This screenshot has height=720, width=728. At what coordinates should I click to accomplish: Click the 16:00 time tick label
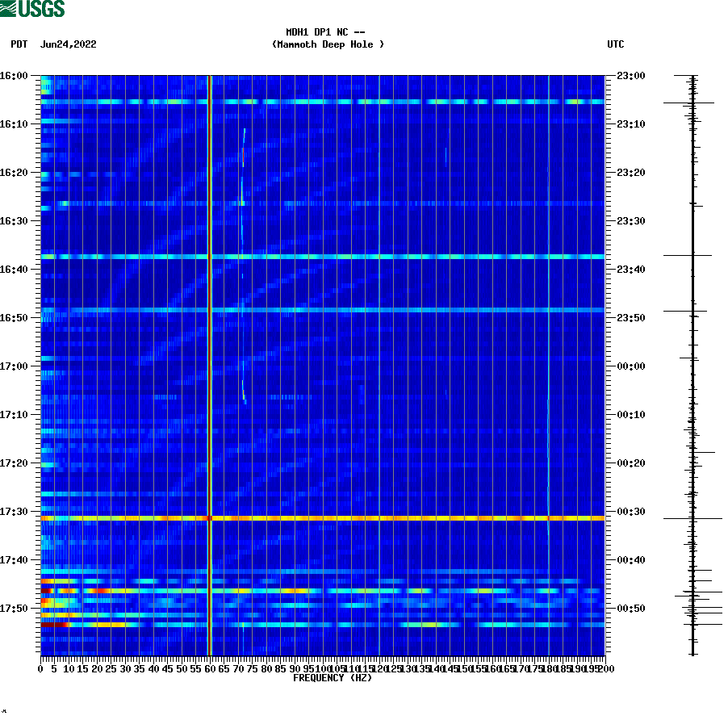point(15,77)
